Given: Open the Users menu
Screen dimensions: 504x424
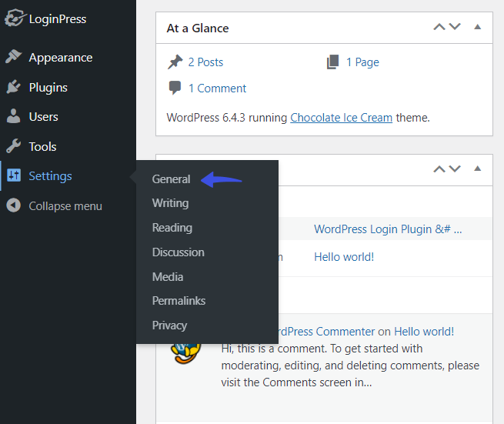Looking at the screenshot, I should (43, 117).
